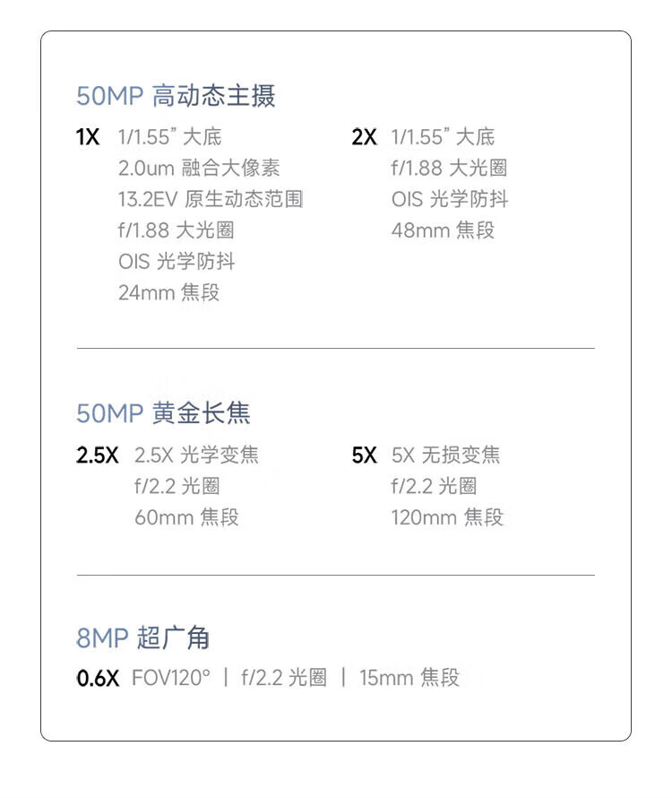Click the 2.5X 光学变焦 text

(x=196, y=455)
